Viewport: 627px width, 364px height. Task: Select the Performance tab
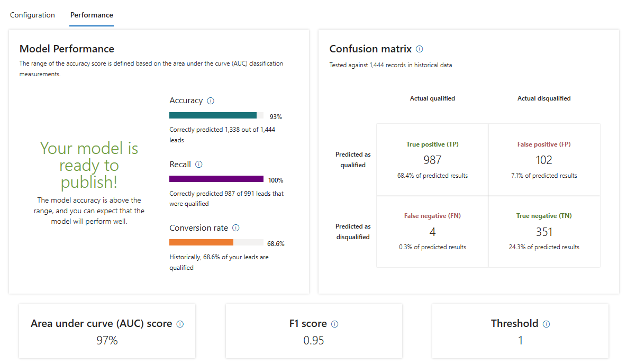pyautogui.click(x=92, y=15)
